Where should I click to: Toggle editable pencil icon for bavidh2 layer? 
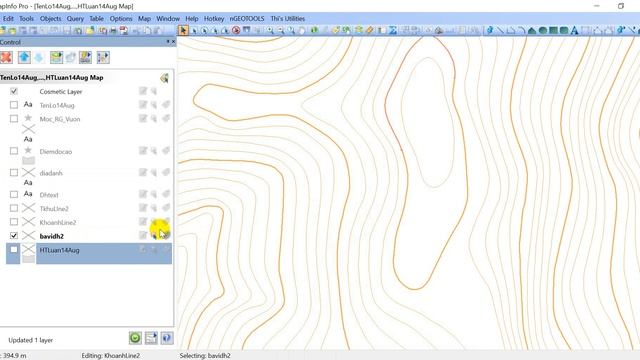143,235
